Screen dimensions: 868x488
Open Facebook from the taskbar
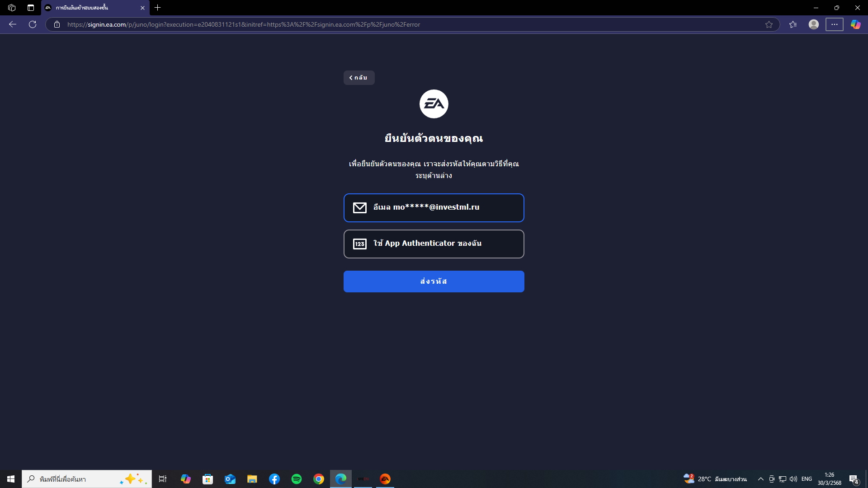[274, 479]
